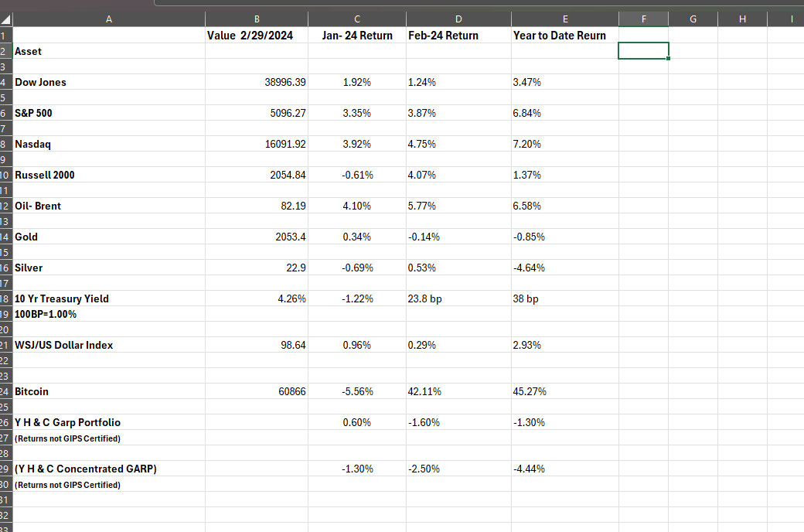Click Nasdaq Feb return 4.75%
This screenshot has width=804, height=532.
click(x=458, y=144)
